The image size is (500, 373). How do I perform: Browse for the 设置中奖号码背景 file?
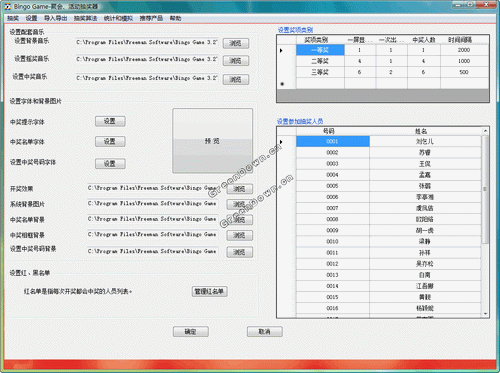[240, 252]
